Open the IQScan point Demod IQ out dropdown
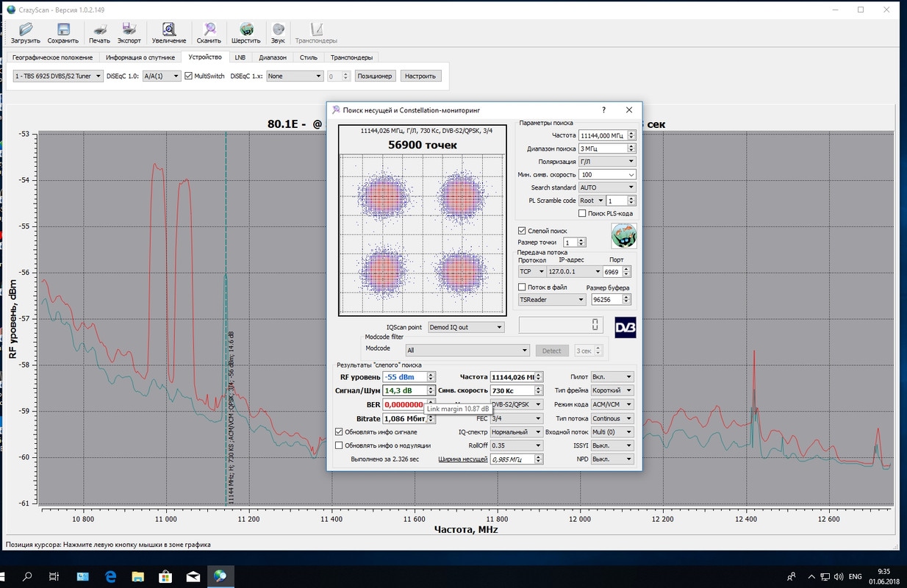 tap(466, 328)
